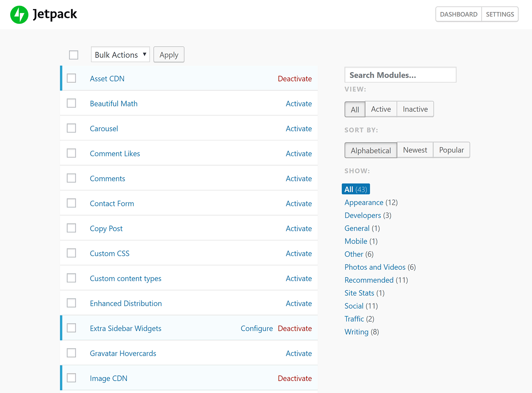Check the Custom content types checkbox
The width and height of the screenshot is (532, 393).
pos(71,278)
